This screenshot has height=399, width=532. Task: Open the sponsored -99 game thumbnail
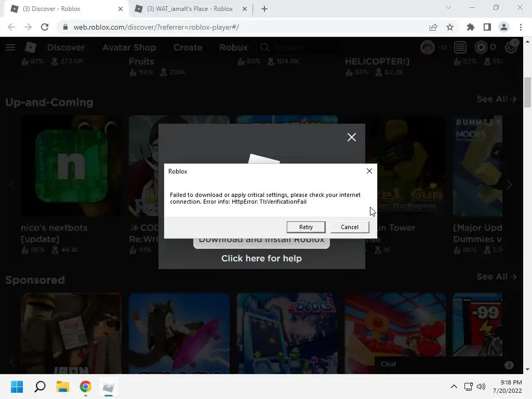pyautogui.click(x=478, y=325)
